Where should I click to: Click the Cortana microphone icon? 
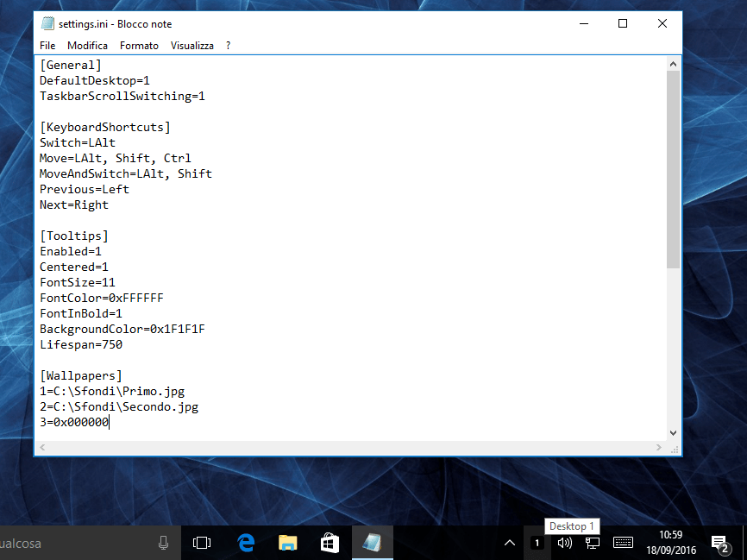pyautogui.click(x=163, y=543)
